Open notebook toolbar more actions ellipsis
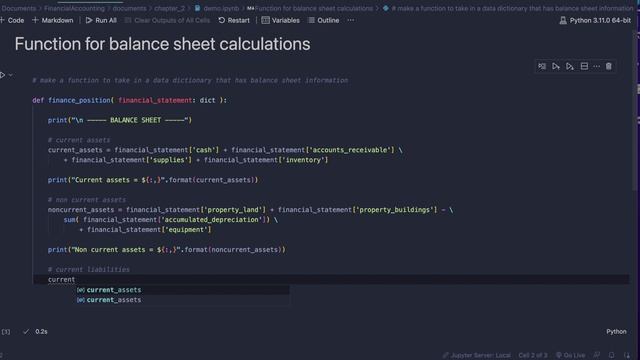This screenshot has width=640, height=360. coord(351,20)
